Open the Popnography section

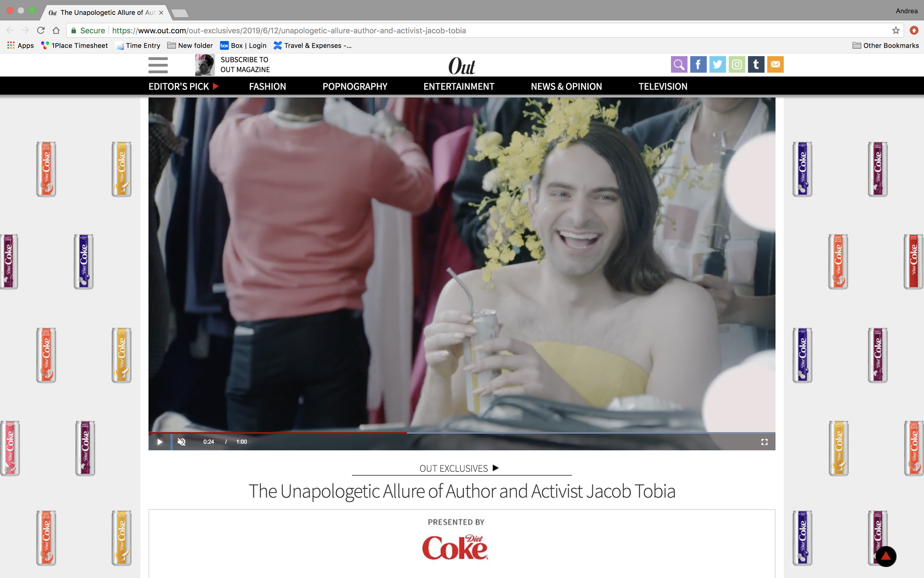[x=355, y=87]
